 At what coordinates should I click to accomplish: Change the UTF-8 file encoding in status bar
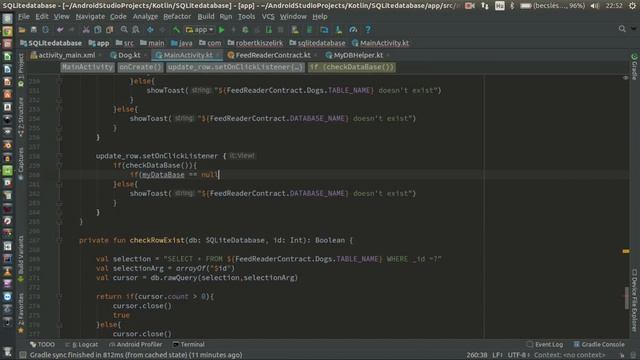tap(518, 355)
